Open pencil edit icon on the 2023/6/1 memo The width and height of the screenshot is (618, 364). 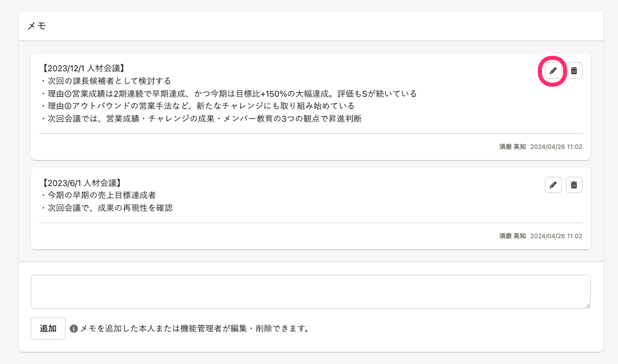553,185
